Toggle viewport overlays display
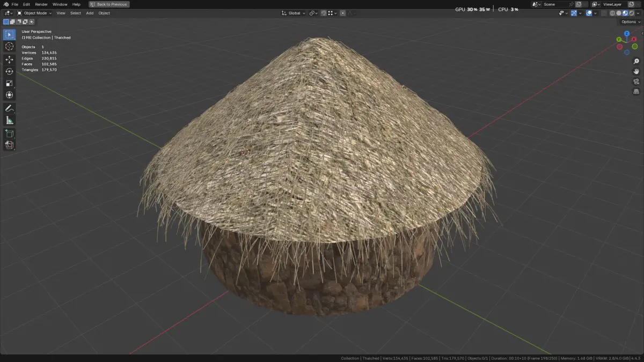 tap(589, 13)
